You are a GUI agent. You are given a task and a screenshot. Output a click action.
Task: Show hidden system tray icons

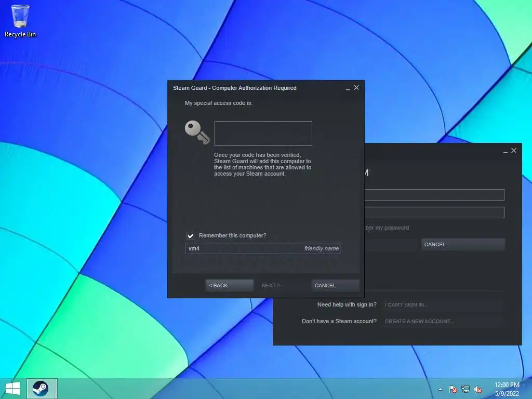point(440,389)
